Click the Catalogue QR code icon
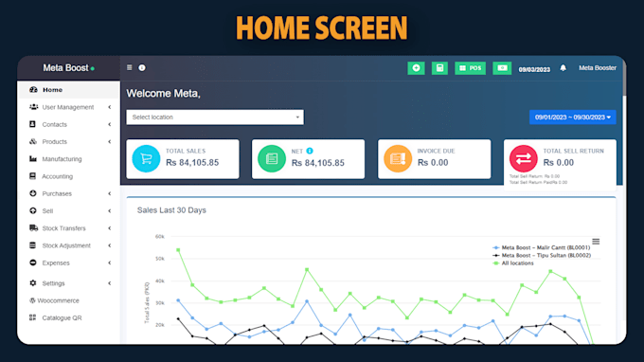 [x=32, y=317]
